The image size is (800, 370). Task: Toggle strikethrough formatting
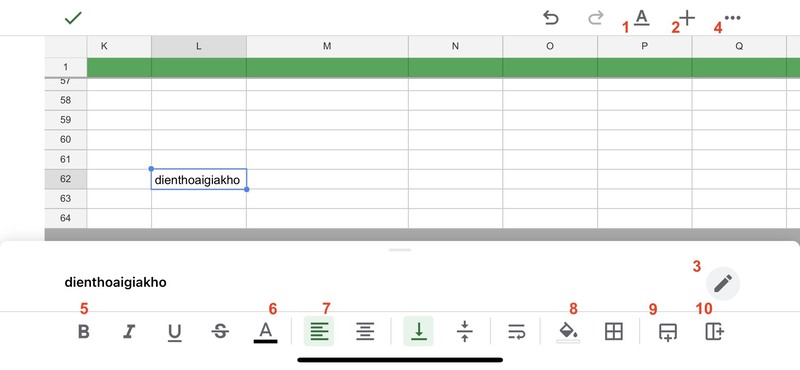coord(220,332)
